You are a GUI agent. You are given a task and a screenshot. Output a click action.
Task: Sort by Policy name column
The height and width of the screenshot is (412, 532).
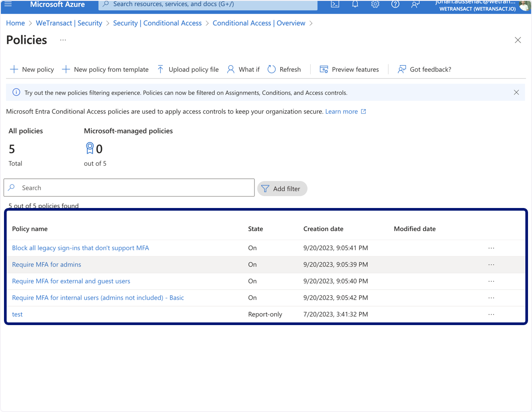30,229
